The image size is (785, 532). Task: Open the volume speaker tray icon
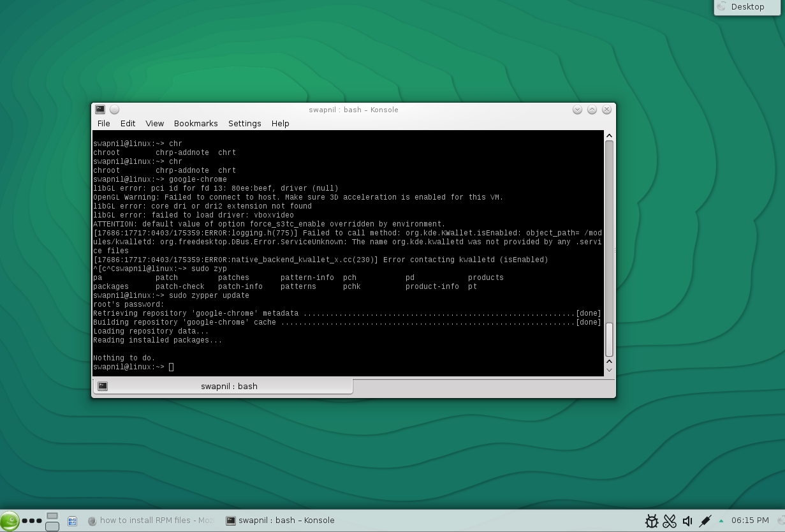click(687, 521)
